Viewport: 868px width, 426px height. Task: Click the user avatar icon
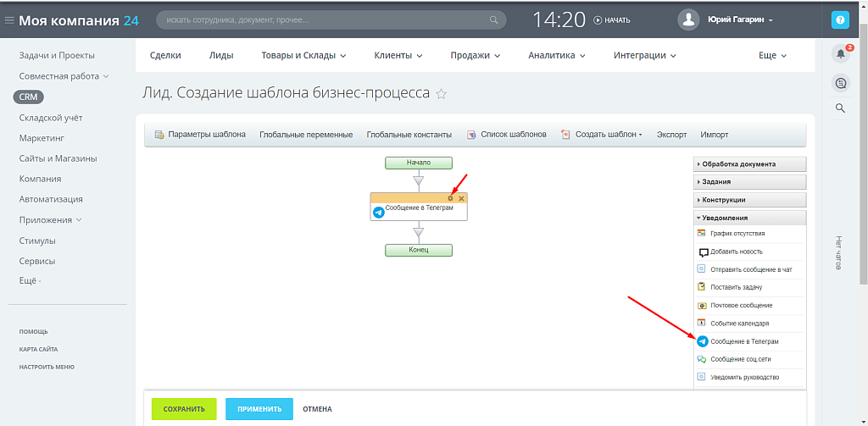pos(690,19)
